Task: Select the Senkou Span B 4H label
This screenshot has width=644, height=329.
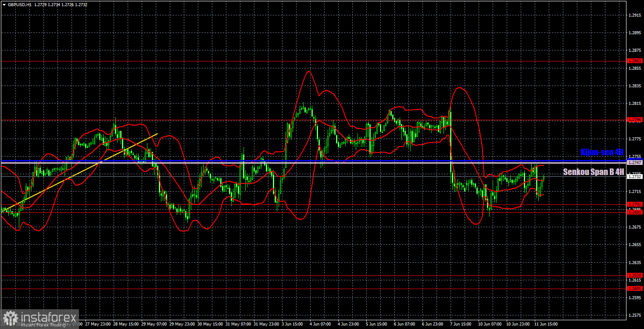Action: (594, 172)
